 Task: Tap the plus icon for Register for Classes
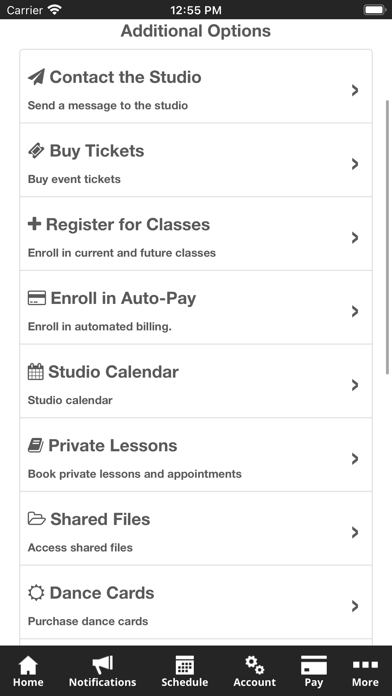34,224
